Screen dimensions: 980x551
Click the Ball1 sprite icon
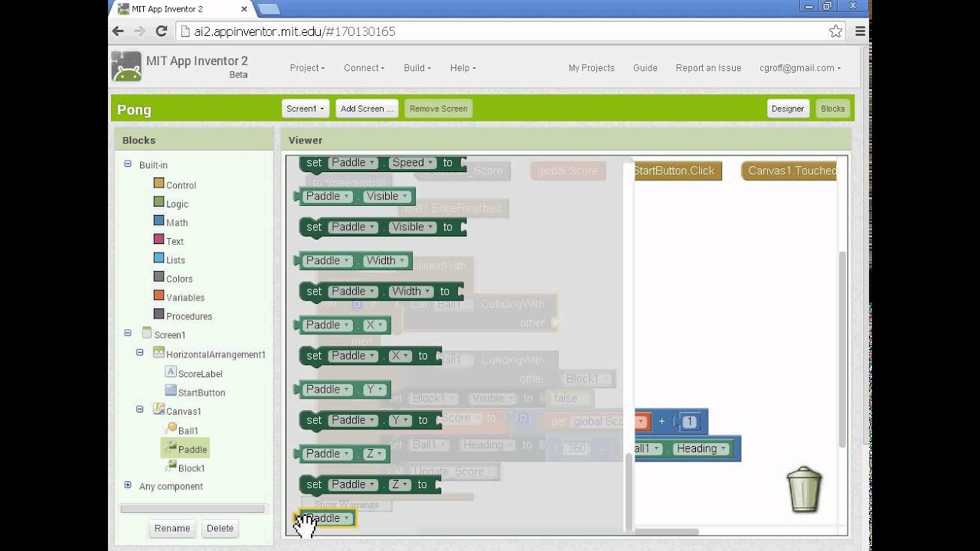point(171,429)
